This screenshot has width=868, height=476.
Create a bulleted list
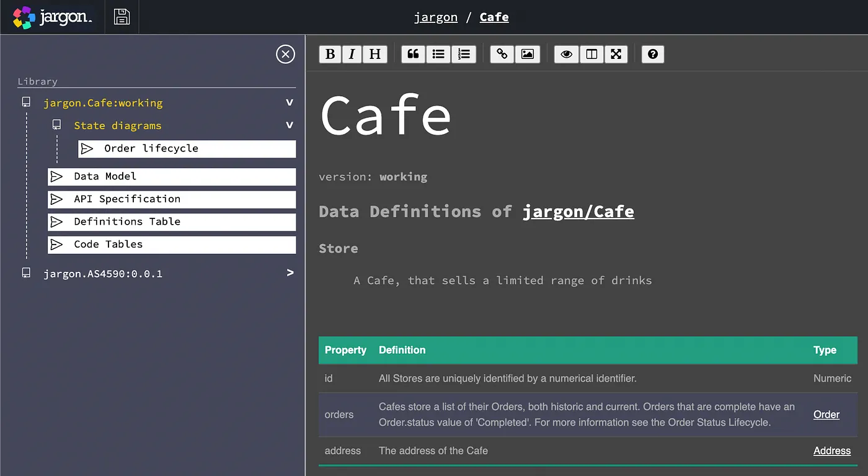(x=438, y=54)
